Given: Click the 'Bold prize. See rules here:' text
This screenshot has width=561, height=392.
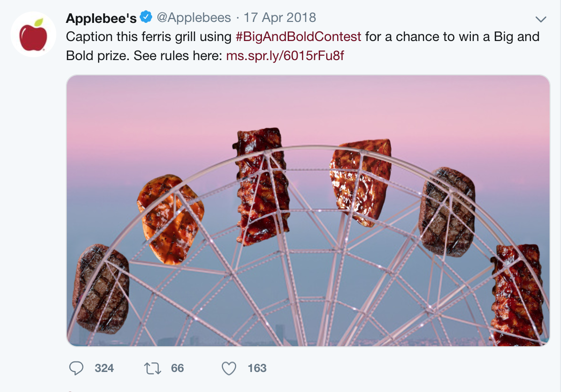Looking at the screenshot, I should [x=144, y=55].
